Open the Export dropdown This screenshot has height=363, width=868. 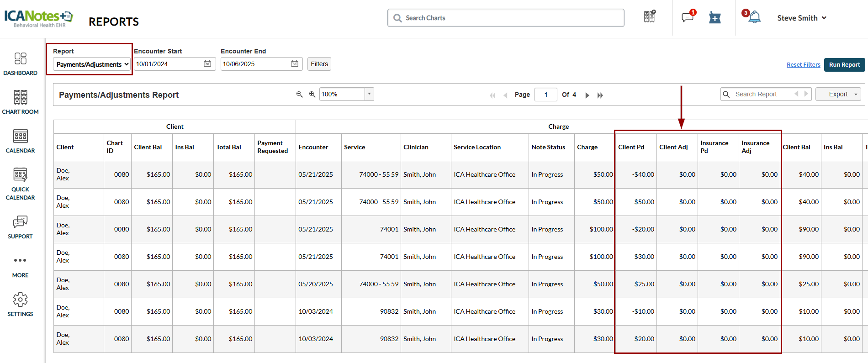[838, 94]
